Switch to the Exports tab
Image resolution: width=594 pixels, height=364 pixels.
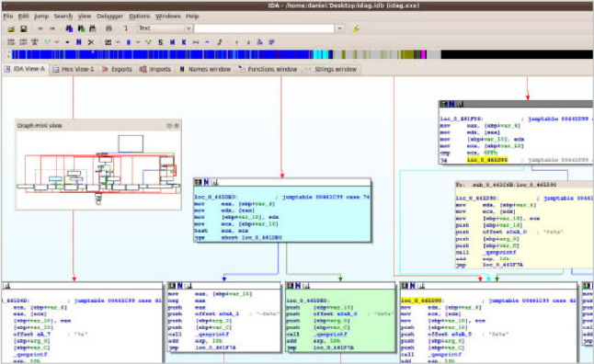118,69
